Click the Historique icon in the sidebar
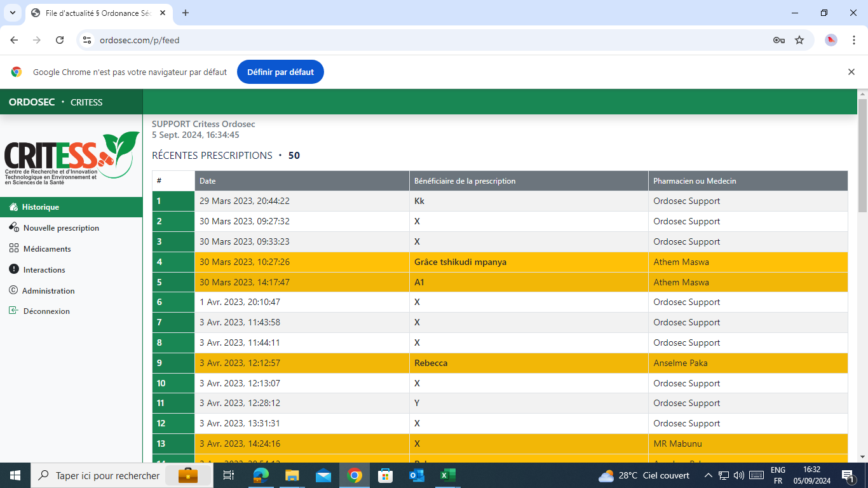Screen dimensions: 868x488 13,207
